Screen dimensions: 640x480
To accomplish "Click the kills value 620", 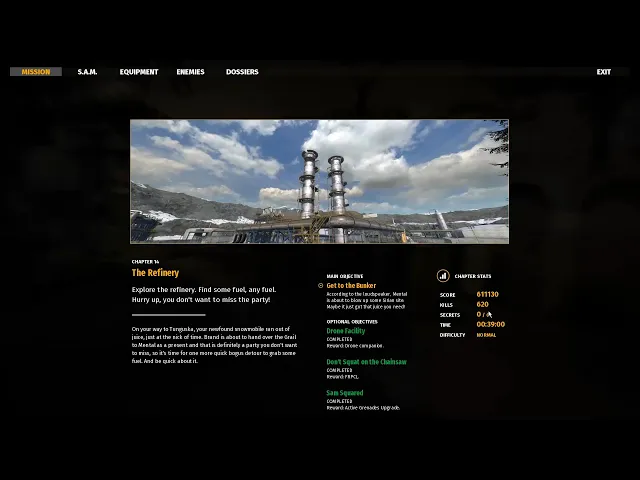I will click(x=482, y=304).
